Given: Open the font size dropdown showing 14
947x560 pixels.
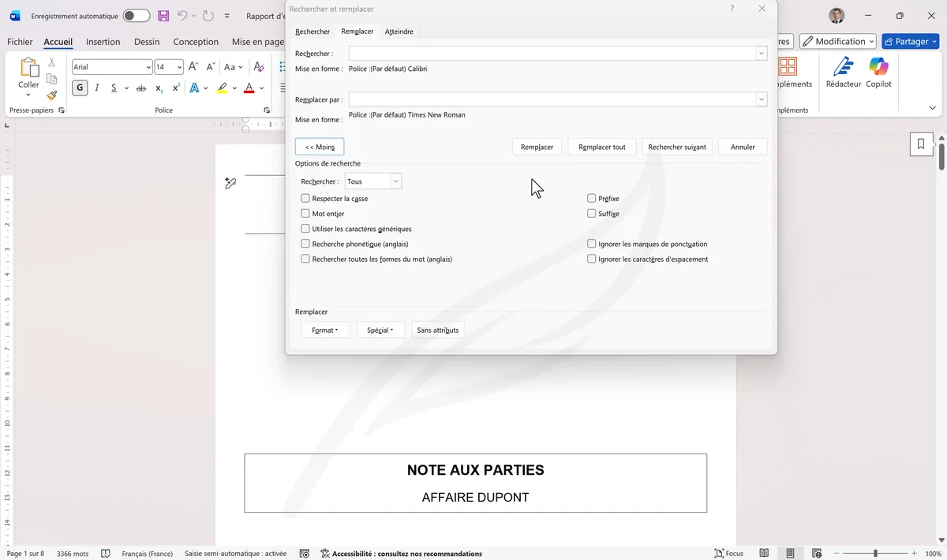Looking at the screenshot, I should point(179,67).
